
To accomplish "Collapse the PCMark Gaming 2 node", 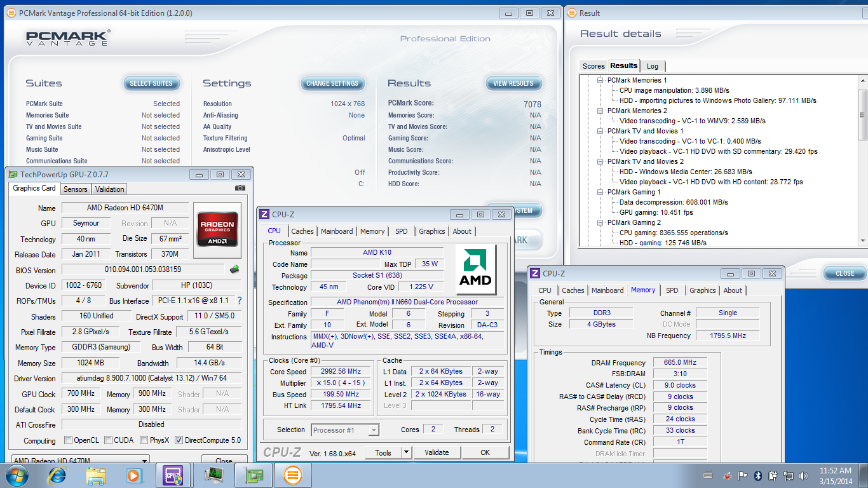I will (600, 222).
